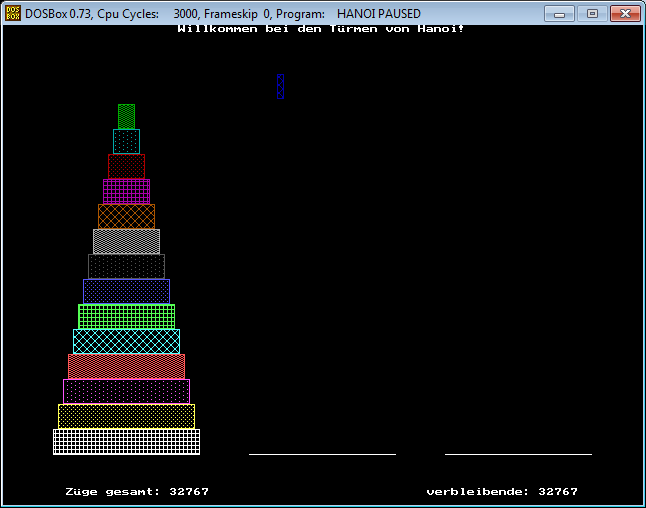The image size is (646, 508).
Task: Choose the solid red filled disk
Action: coord(126,366)
